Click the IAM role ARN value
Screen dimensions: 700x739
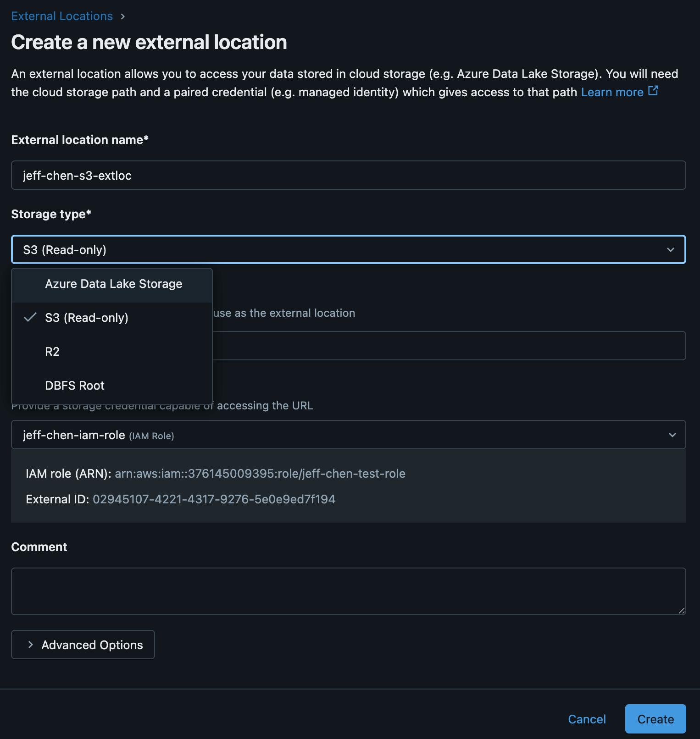click(x=260, y=474)
